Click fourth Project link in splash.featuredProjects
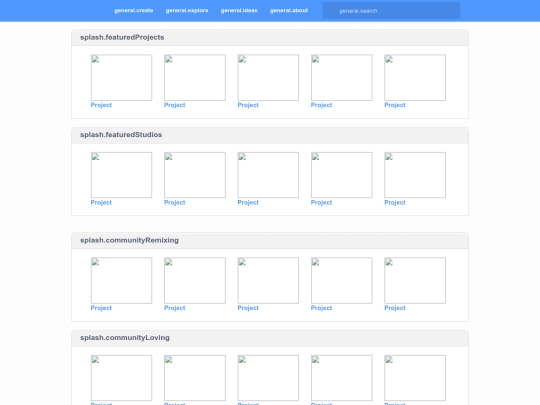540x405 pixels. tap(321, 105)
